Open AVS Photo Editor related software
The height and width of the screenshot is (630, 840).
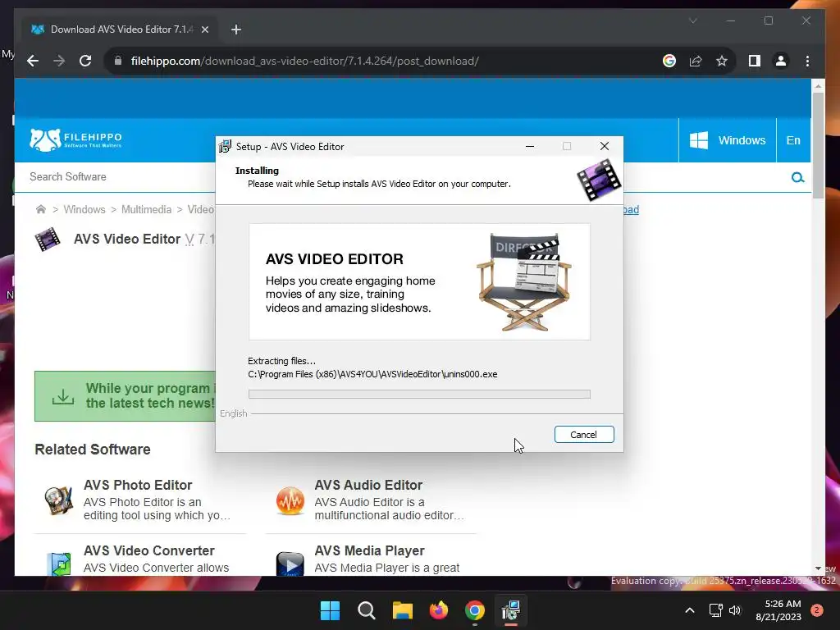(x=138, y=485)
